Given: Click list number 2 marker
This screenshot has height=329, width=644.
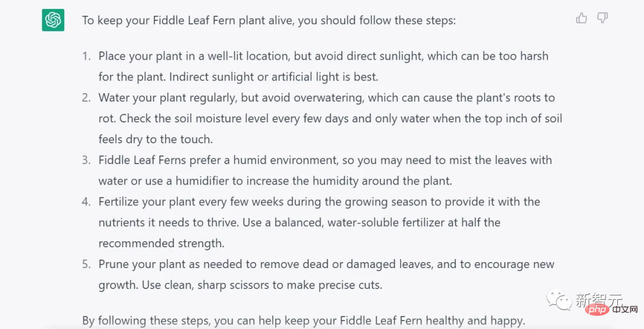Looking at the screenshot, I should tap(86, 98).
